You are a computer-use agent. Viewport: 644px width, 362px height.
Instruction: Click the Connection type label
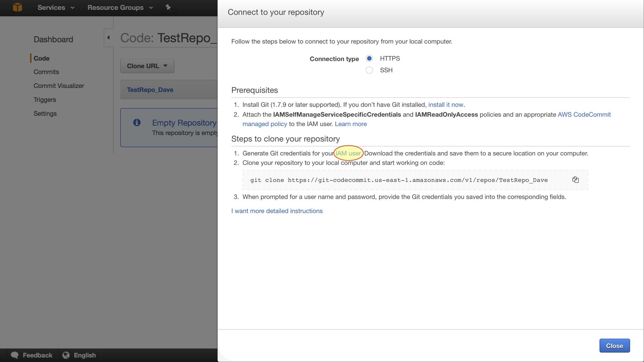[334, 59]
